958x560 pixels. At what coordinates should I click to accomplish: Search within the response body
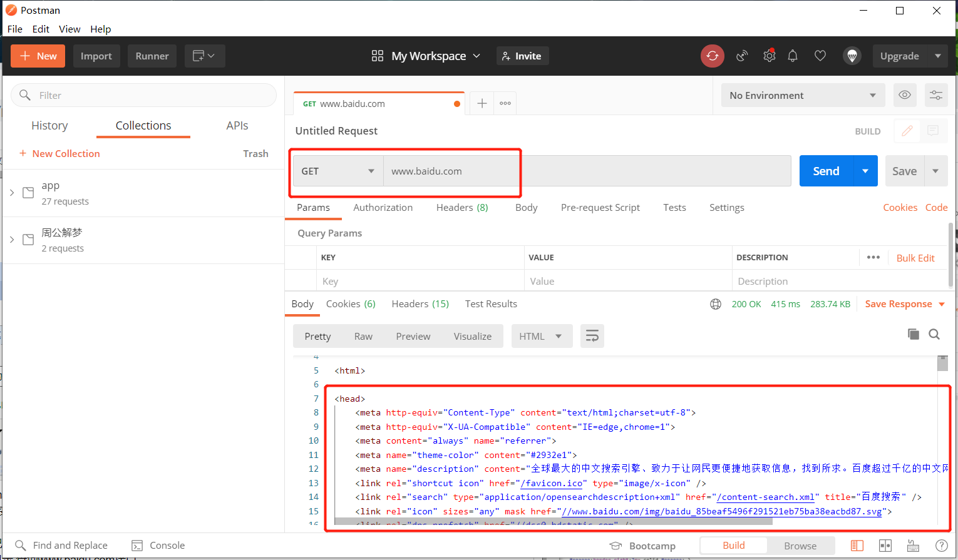point(934,334)
